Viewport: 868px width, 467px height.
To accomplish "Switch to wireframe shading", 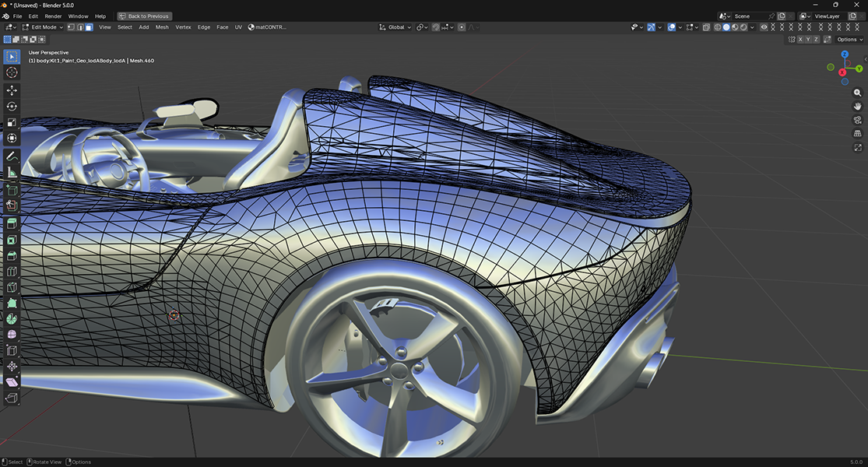I will (x=718, y=27).
